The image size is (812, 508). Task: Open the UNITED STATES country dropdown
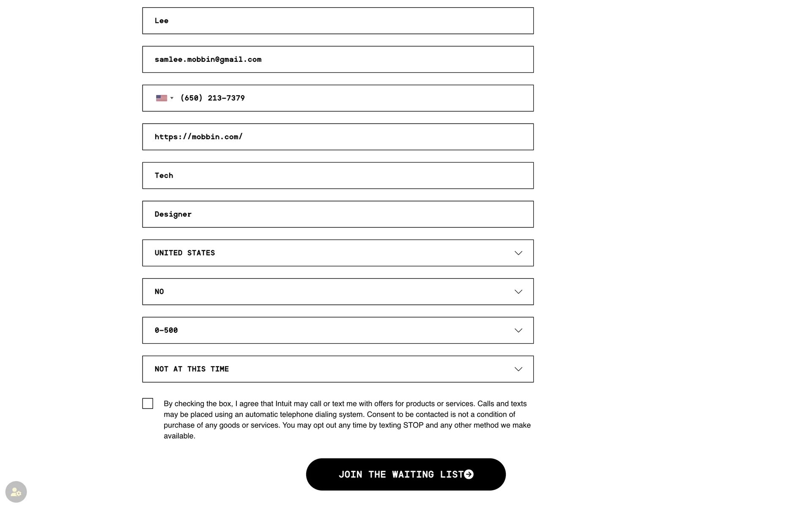330,253
